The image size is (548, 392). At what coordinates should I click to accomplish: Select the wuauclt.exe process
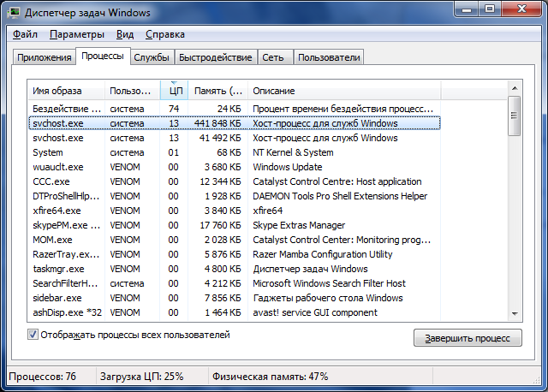(x=234, y=167)
